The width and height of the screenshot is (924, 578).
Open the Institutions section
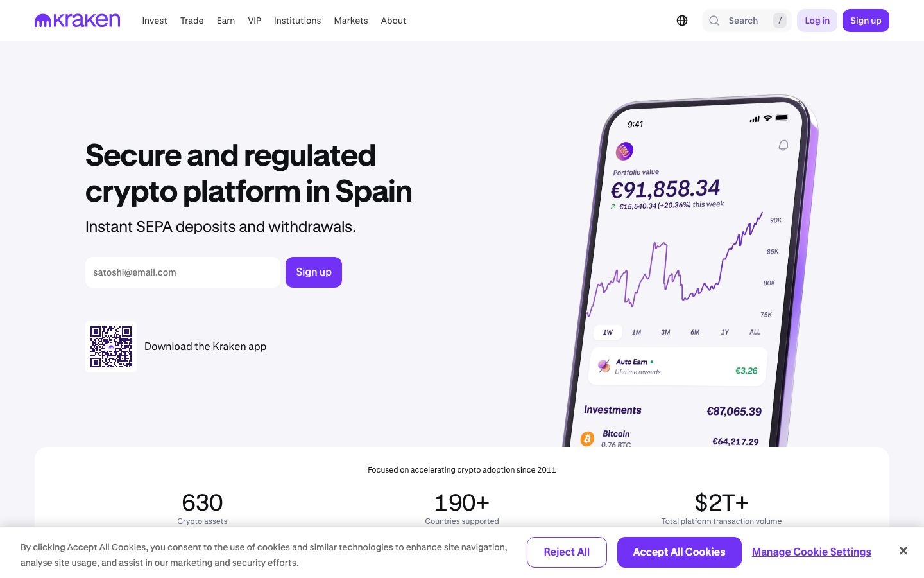297,21
